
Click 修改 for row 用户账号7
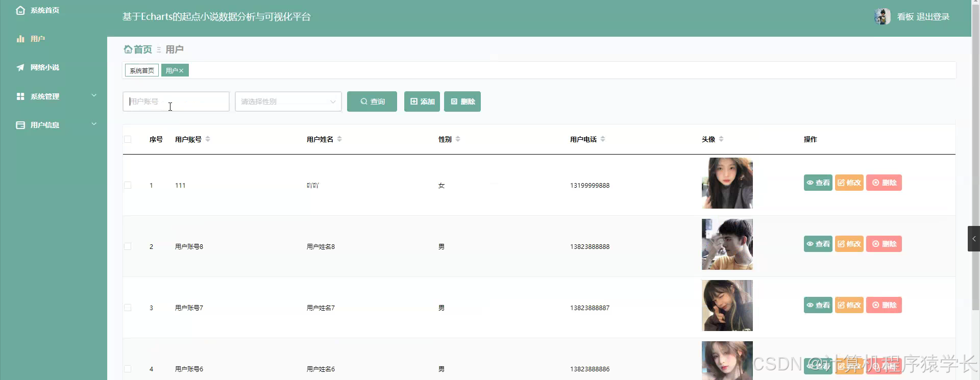[x=849, y=305]
